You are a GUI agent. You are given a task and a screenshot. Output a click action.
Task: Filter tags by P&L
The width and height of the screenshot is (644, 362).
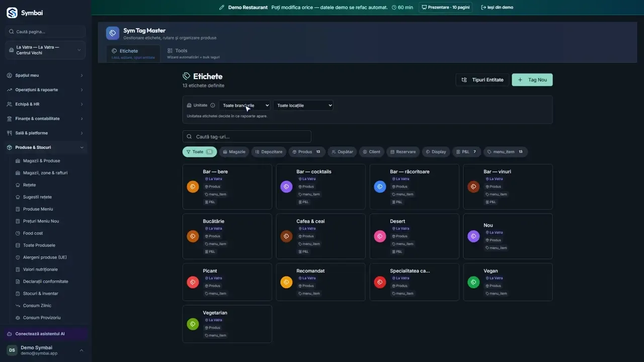tap(466, 152)
